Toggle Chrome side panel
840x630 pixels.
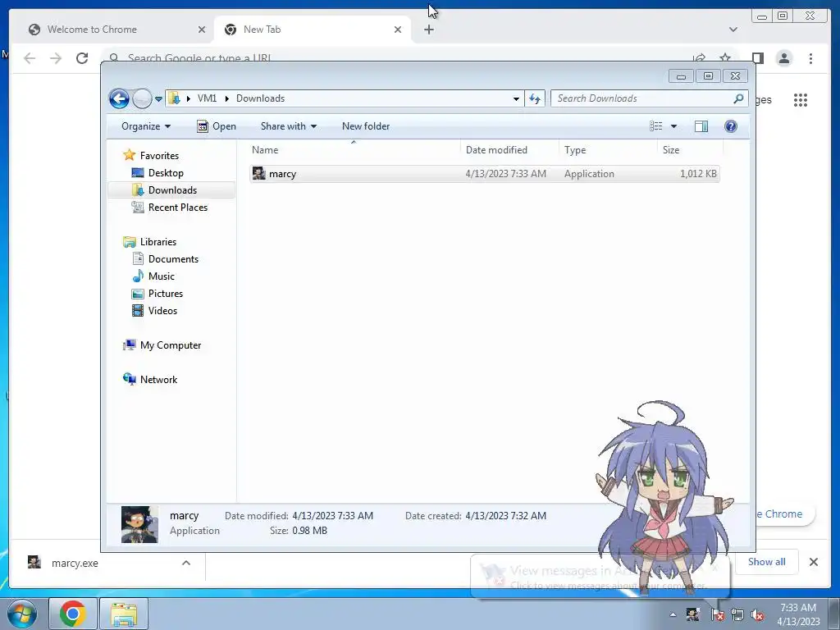tap(757, 58)
